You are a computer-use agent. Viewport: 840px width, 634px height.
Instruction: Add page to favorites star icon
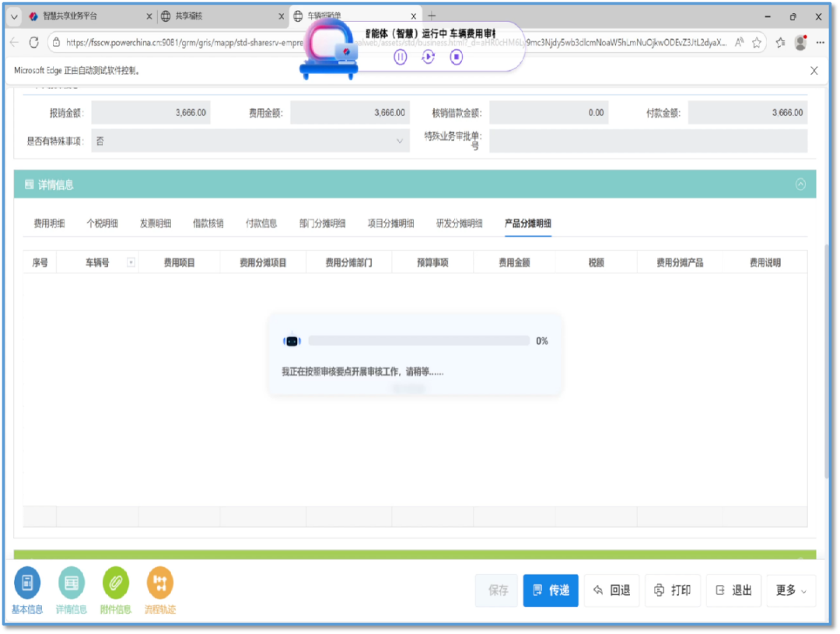pos(757,42)
